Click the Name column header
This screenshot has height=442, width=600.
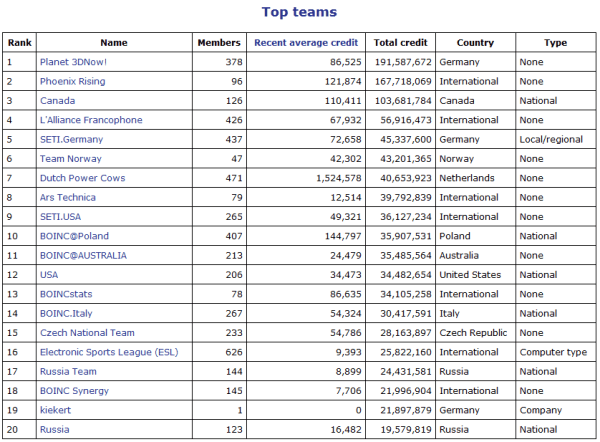pos(114,42)
